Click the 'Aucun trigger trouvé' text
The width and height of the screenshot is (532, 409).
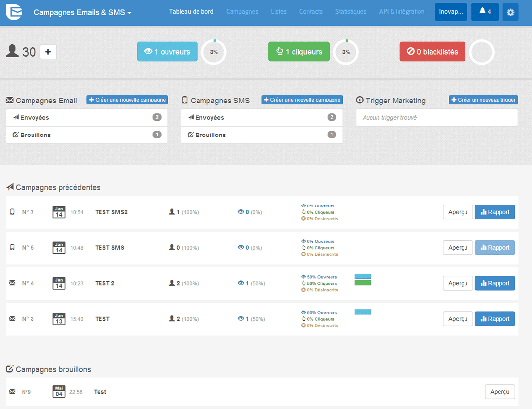[390, 117]
